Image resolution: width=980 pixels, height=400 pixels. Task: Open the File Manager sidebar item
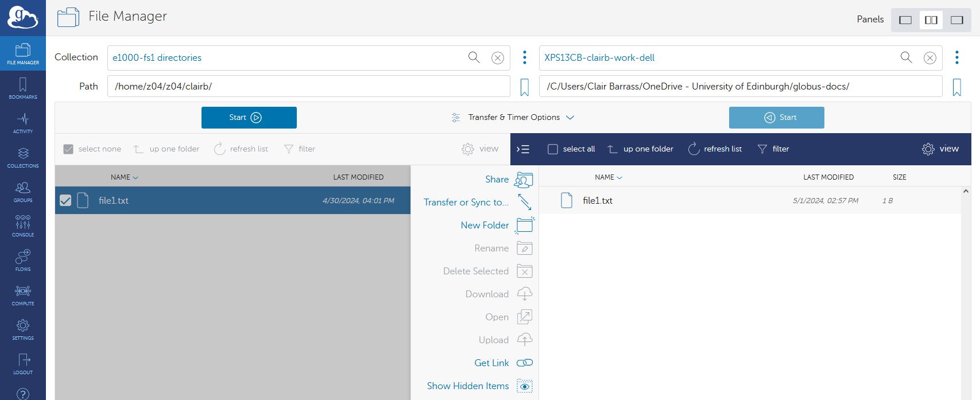pos(23,54)
